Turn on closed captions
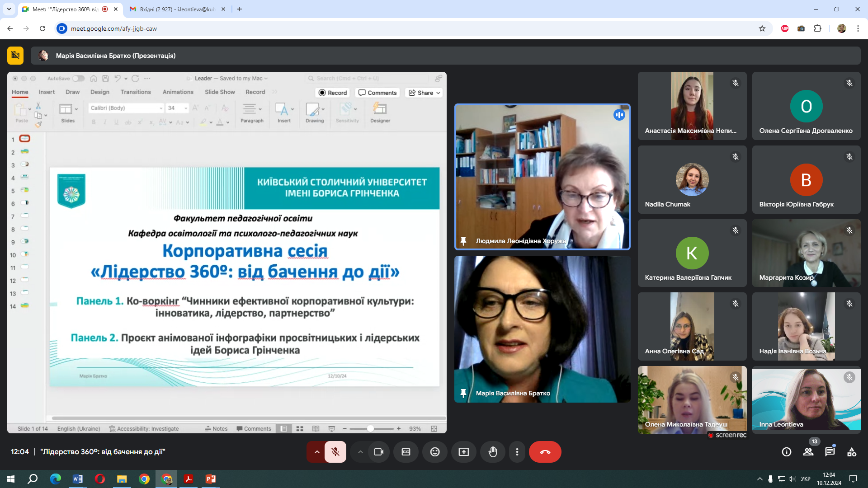 point(406,452)
